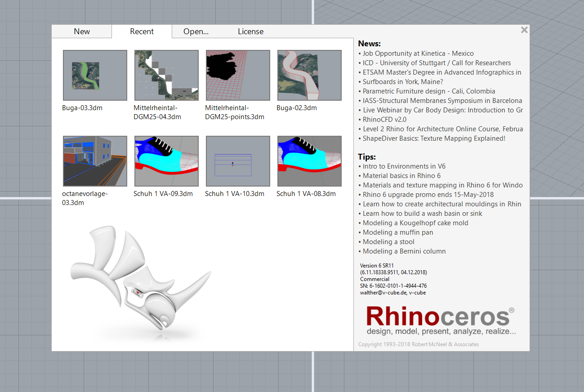Screen dimensions: 584x392
Task: Open Modeling a Kougelhopf cake mold tip
Action: pos(415,223)
